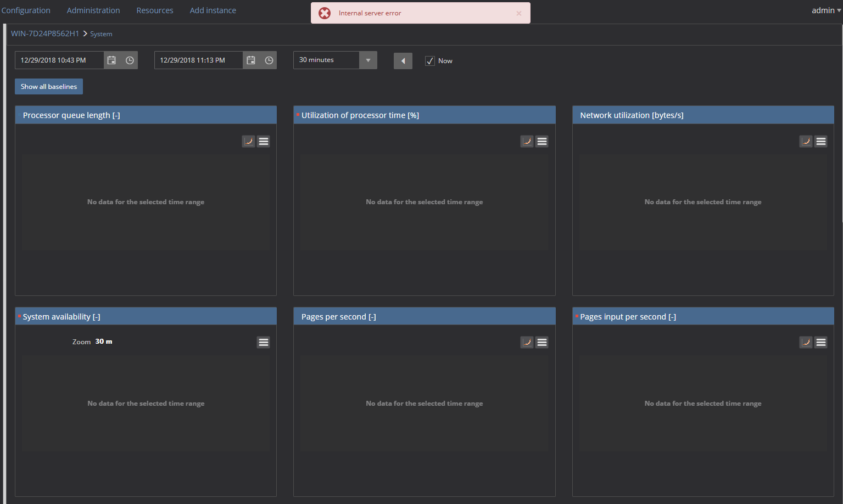This screenshot has width=843, height=504.
Task: Open clock picker for start time
Action: coord(130,60)
